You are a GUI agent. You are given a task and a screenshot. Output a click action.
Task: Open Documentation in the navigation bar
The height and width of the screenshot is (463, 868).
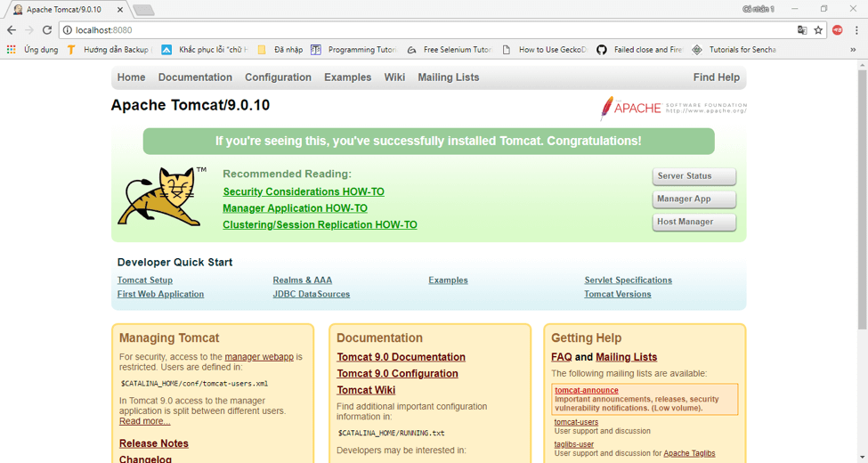click(x=195, y=77)
